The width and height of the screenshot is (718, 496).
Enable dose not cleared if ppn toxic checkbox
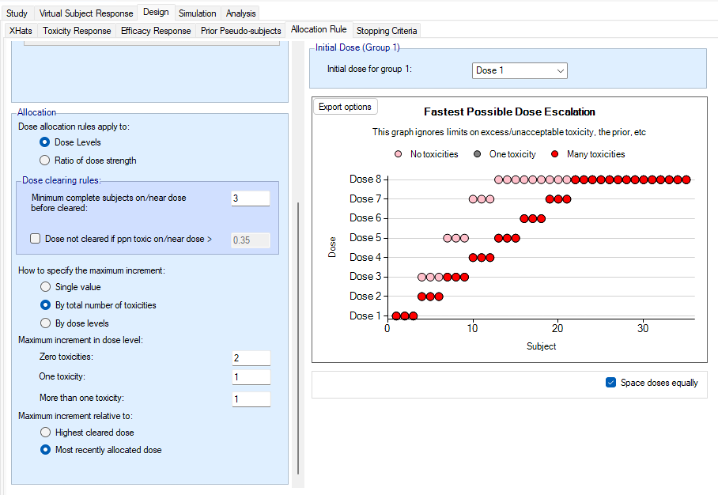36,239
